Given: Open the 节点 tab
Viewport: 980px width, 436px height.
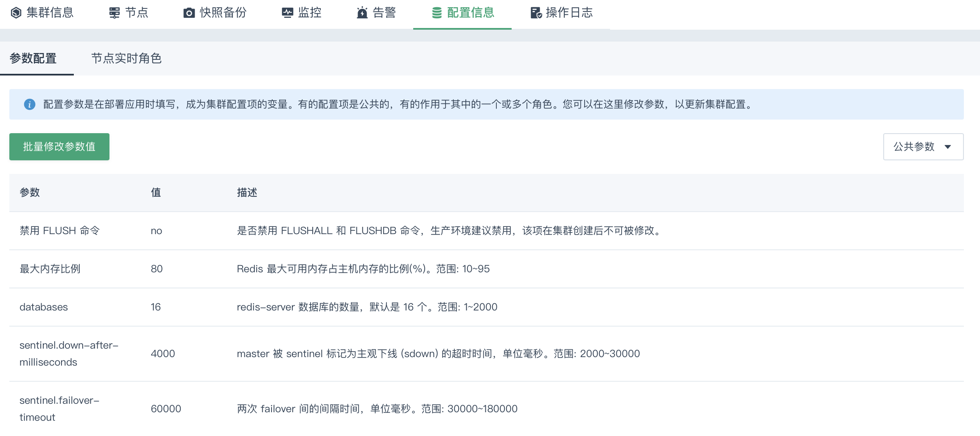Looking at the screenshot, I should [x=129, y=13].
